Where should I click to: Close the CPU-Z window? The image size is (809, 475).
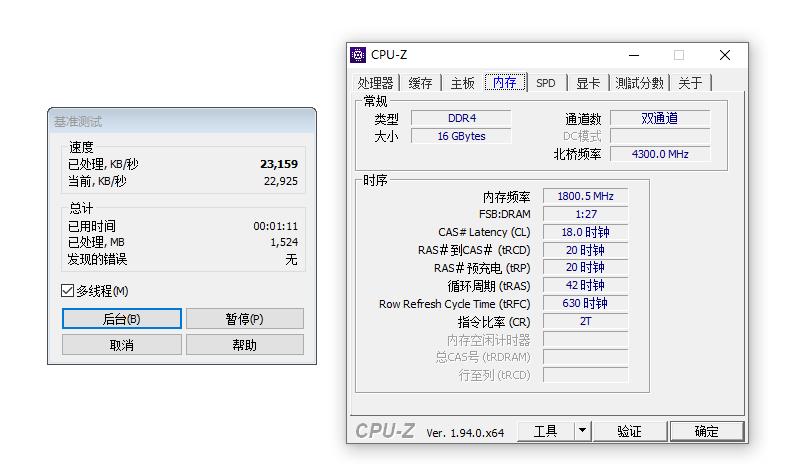724,55
